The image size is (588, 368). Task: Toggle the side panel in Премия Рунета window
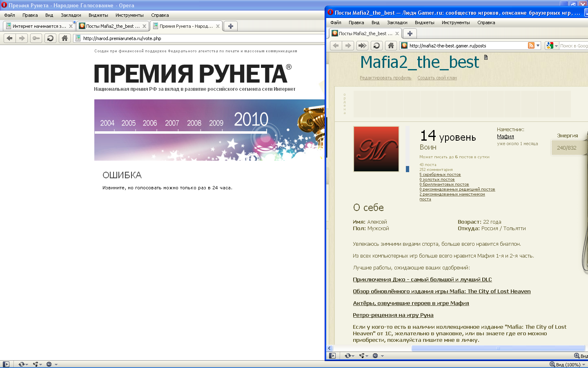pos(6,364)
